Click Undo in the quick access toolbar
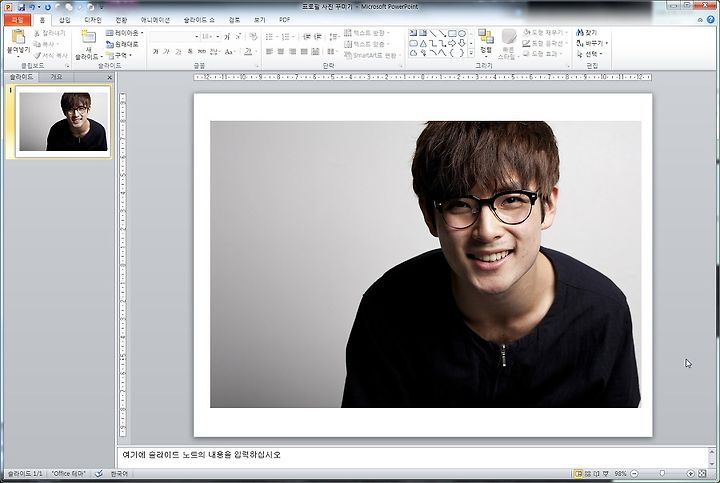The width and height of the screenshot is (720, 483). [32, 7]
